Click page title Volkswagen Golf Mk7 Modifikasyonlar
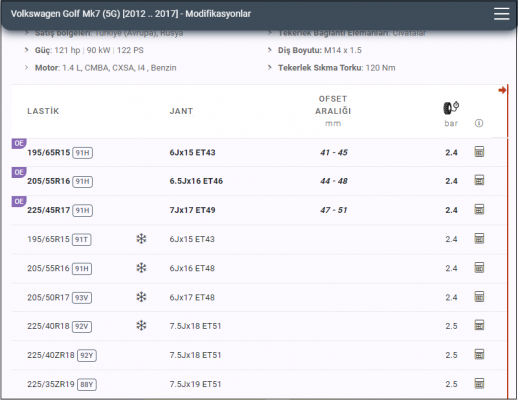518x400 pixels. [x=131, y=14]
